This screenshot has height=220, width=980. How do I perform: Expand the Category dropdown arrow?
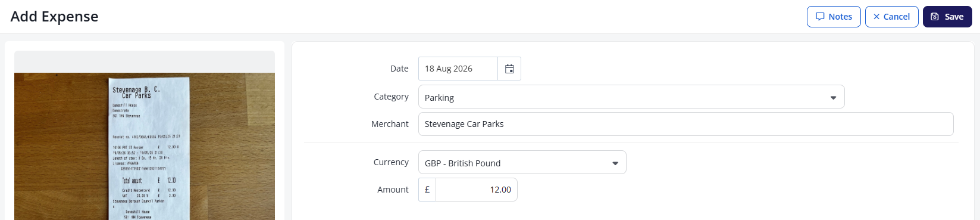(833, 98)
